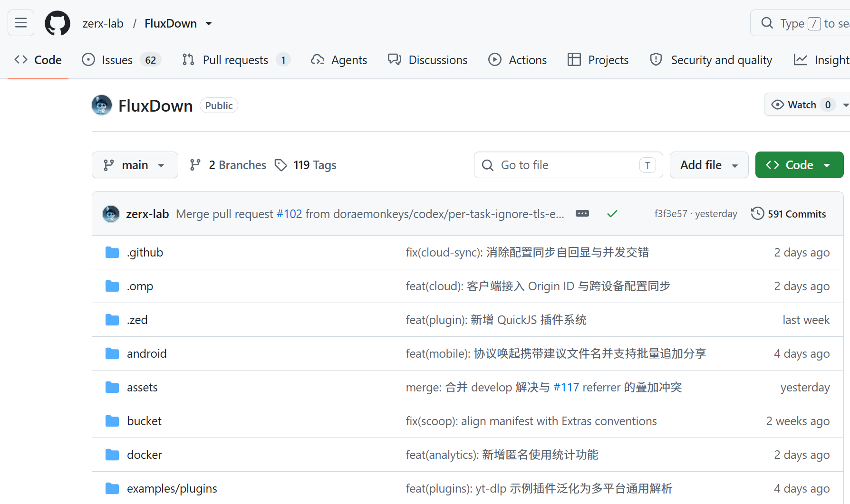This screenshot has height=504, width=850.
Task: Click the FluxDown repository avatar image
Action: 102,105
